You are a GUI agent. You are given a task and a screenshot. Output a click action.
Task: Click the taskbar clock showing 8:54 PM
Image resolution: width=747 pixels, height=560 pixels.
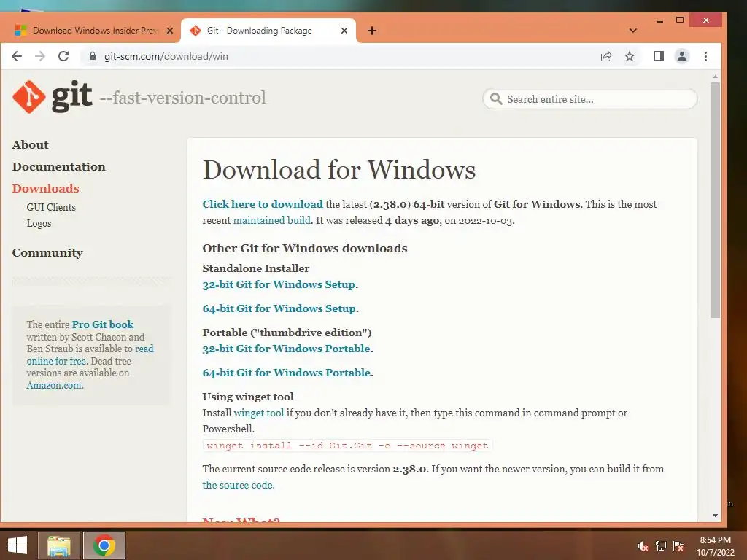(715, 546)
